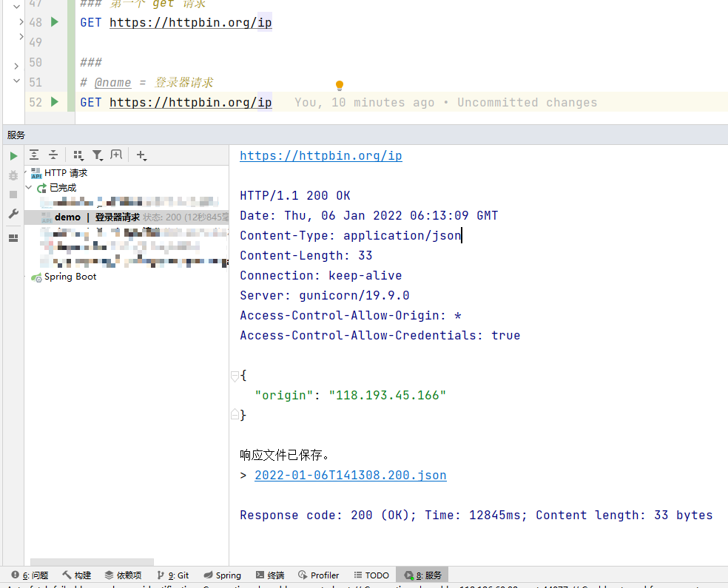Image resolution: width=728 pixels, height=588 pixels.
Task: Toggle fold arrow beside line 50
Action: pos(16,66)
